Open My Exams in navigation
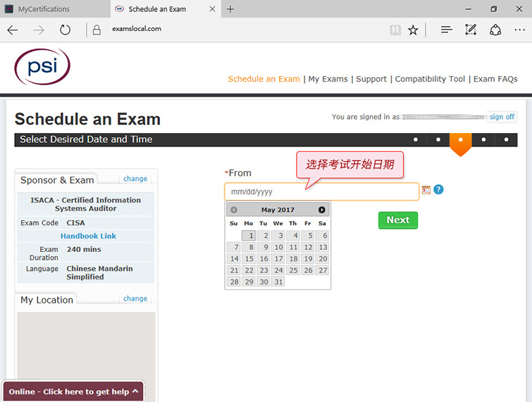 [x=328, y=79]
